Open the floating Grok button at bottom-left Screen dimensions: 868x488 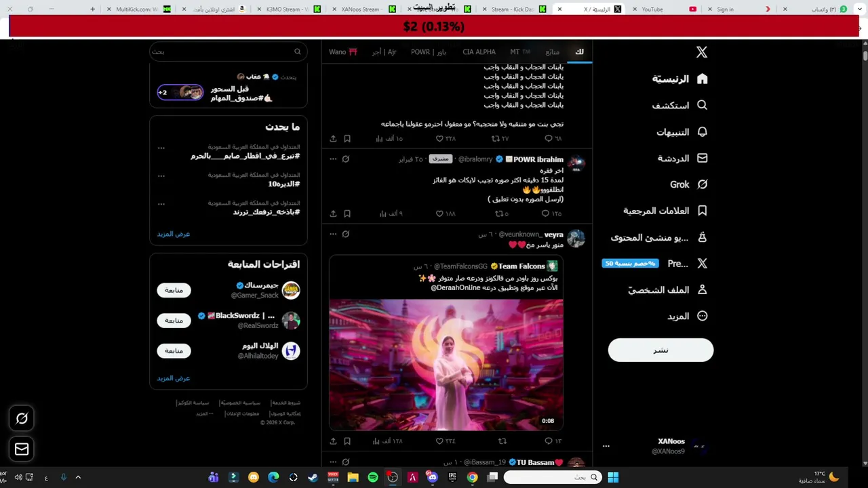pos(22,419)
